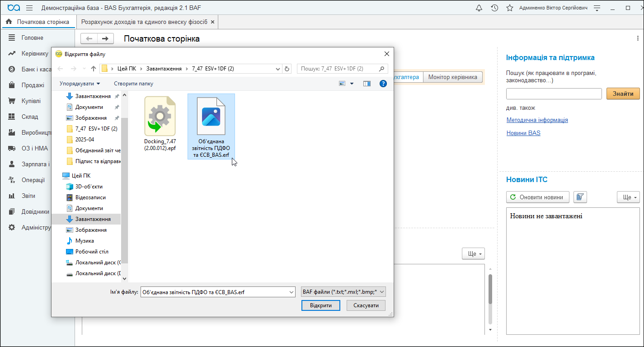Select 3D-об'єкти in navigation tree
Screen dimensions: 644x347
click(x=89, y=187)
